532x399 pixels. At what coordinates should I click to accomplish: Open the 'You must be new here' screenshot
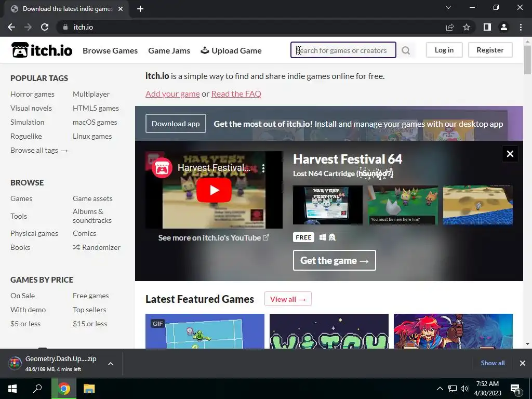pyautogui.click(x=403, y=205)
